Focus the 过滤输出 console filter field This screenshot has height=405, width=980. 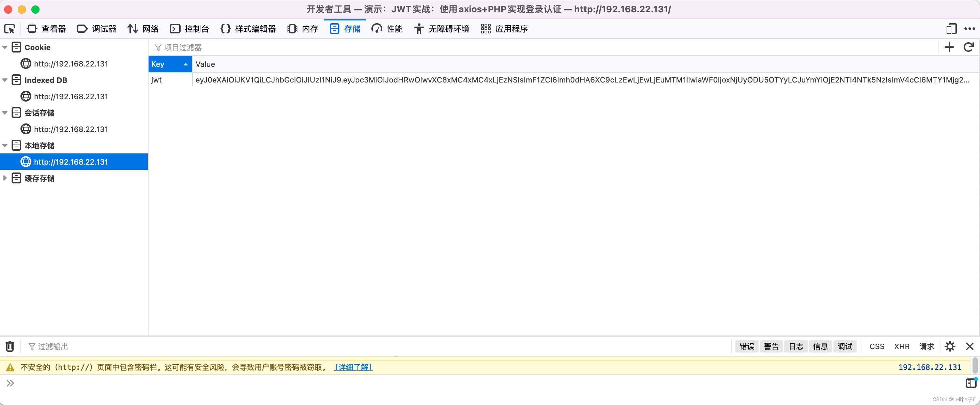pyautogui.click(x=377, y=347)
